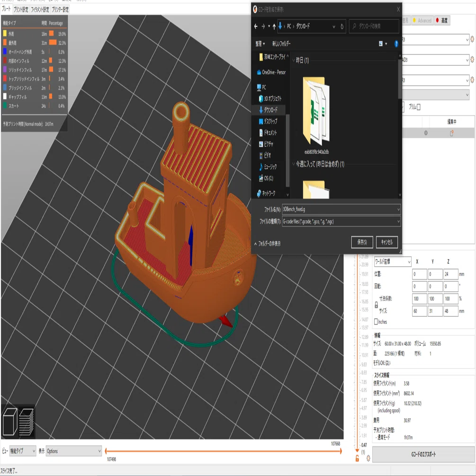
Task: Edit the first preset with its gear icon
Action: tap(472, 39)
